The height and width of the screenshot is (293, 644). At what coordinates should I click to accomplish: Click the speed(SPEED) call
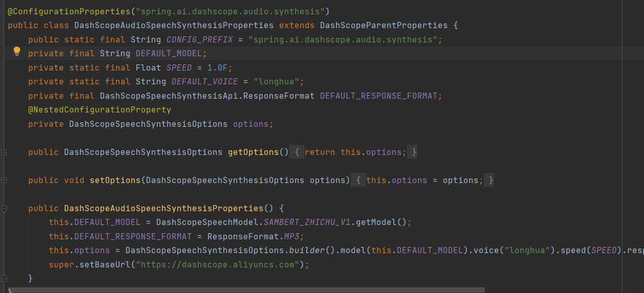591,250
